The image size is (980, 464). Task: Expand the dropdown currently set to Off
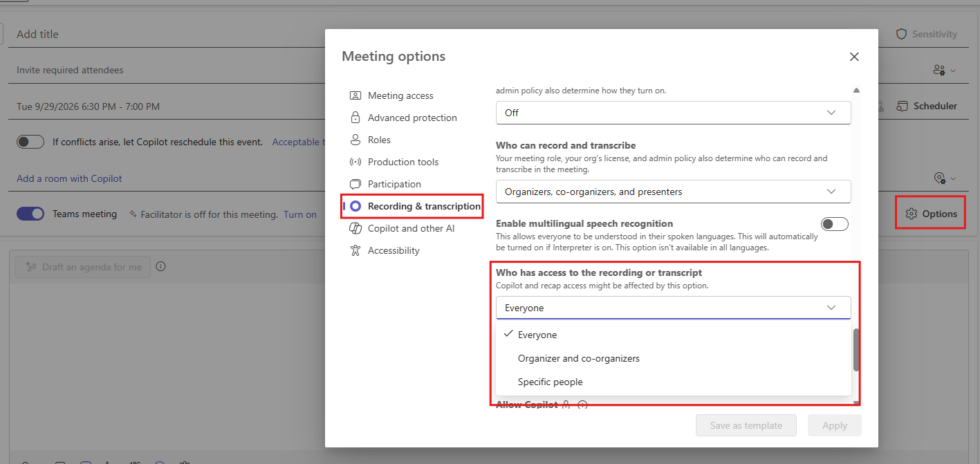(673, 113)
